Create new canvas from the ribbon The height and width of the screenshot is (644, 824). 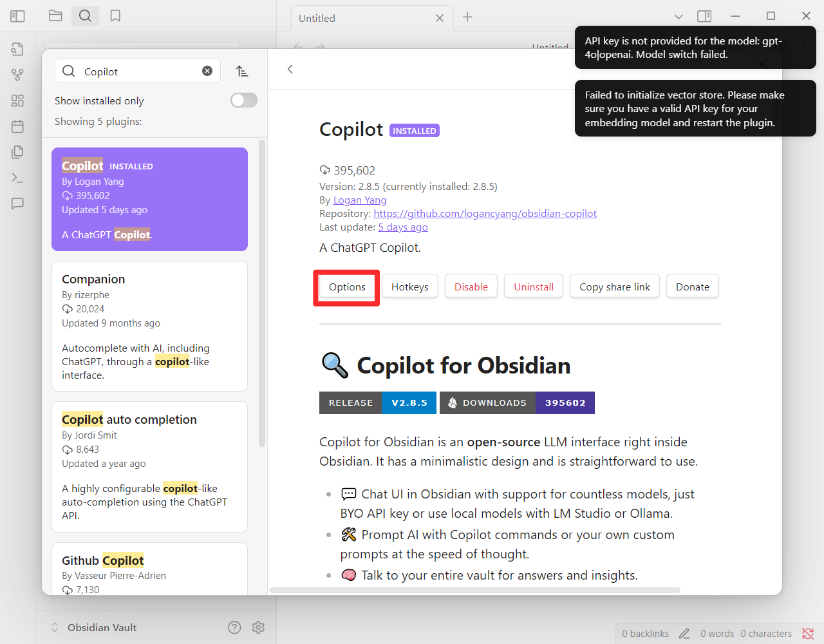(x=17, y=100)
